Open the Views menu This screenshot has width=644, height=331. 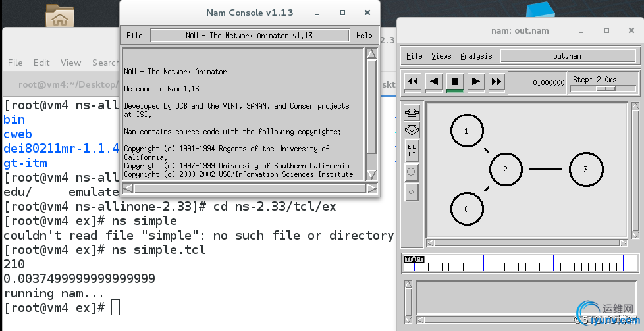pyautogui.click(x=441, y=56)
